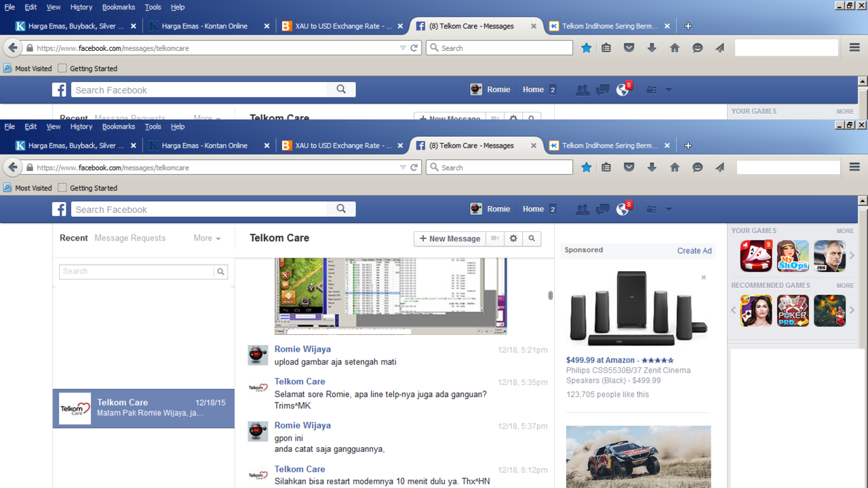Open History menu in the front window
The height and width of the screenshot is (488, 868).
(x=81, y=127)
